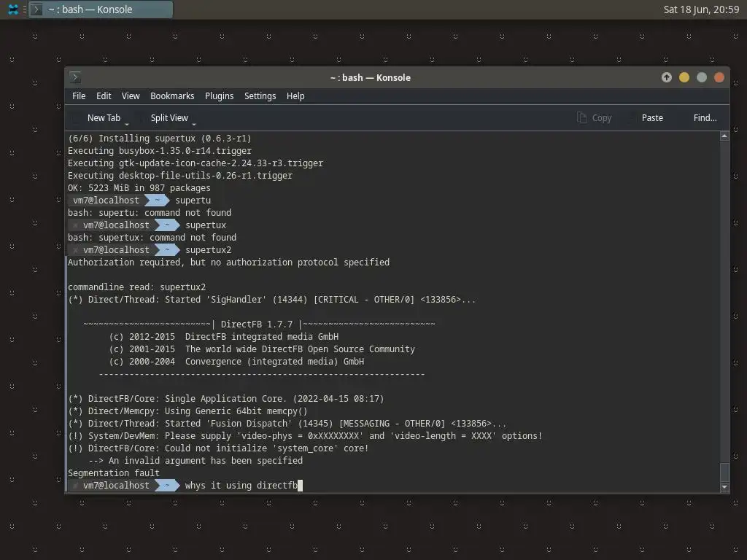The image size is (747, 560).
Task: Click the New Tab button
Action: click(x=104, y=117)
